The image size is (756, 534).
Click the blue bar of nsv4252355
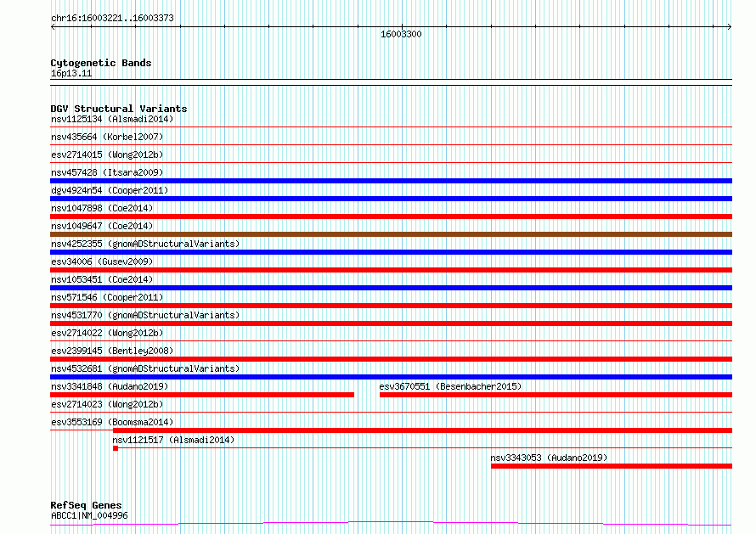[391, 252]
